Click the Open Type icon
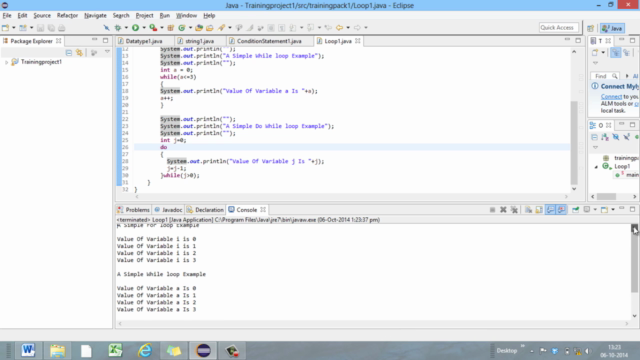The width and height of the screenshot is (640, 360). 199,28
